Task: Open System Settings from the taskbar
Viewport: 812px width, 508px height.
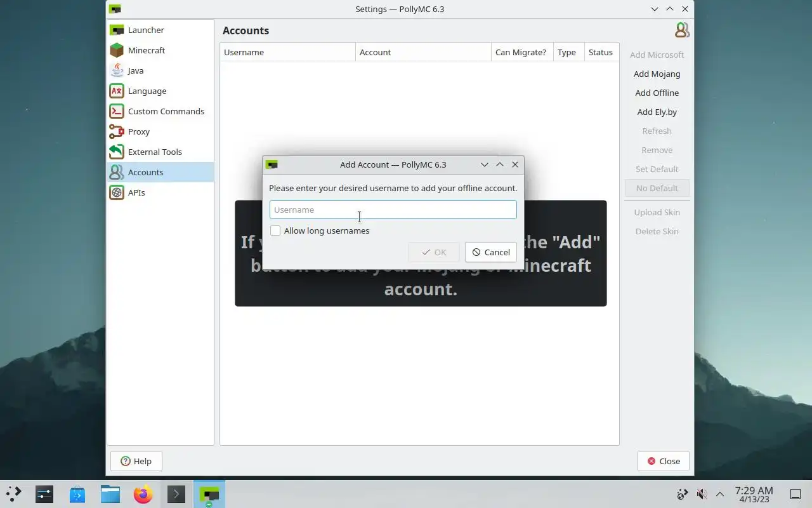Action: tap(44, 494)
